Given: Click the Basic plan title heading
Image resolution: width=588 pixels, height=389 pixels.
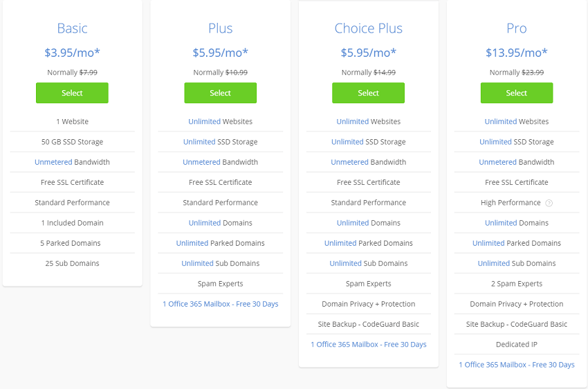Looking at the screenshot, I should [x=72, y=28].
